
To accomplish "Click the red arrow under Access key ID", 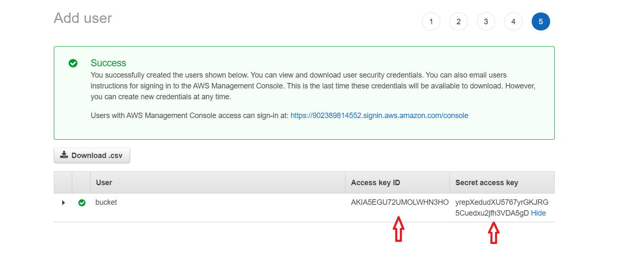I will 399,229.
